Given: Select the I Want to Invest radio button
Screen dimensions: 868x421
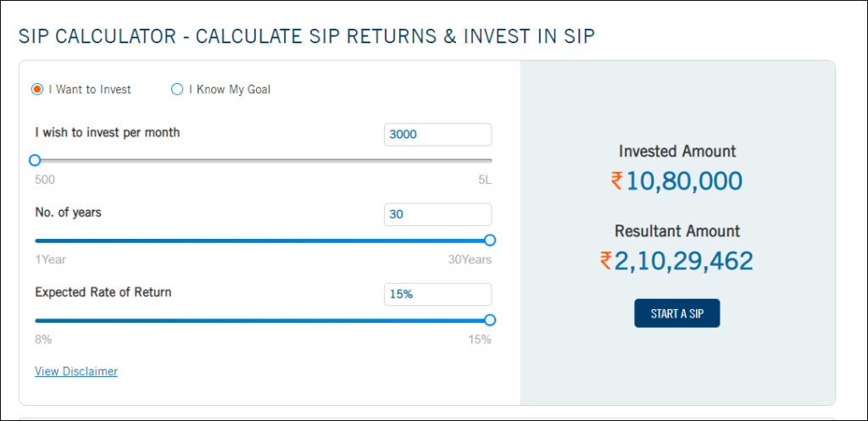Looking at the screenshot, I should (x=37, y=89).
